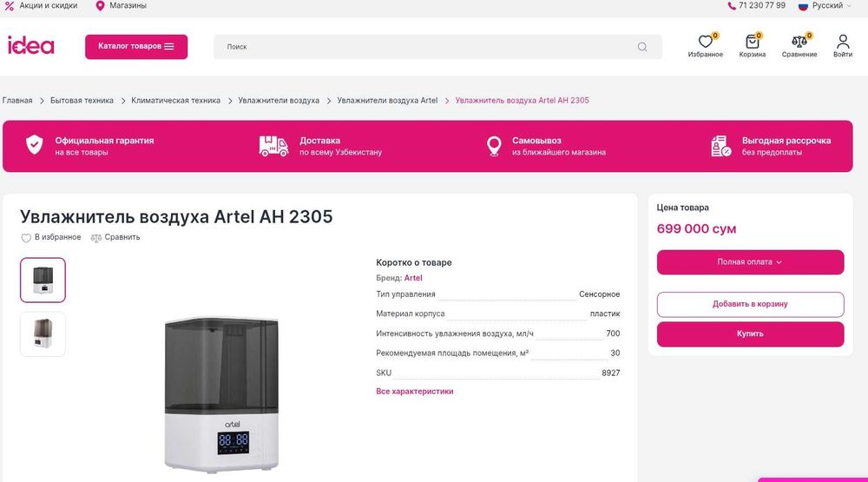
Task: Click the search magnifier icon
Action: [642, 47]
